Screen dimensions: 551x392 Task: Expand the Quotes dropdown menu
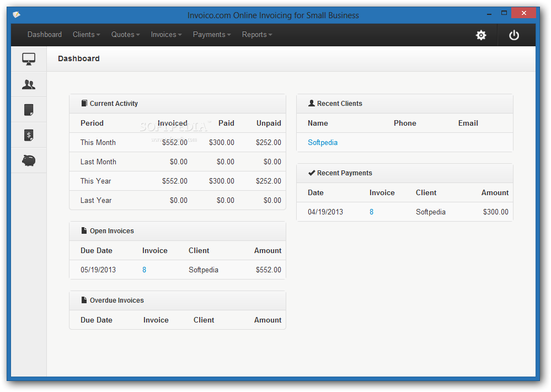125,34
